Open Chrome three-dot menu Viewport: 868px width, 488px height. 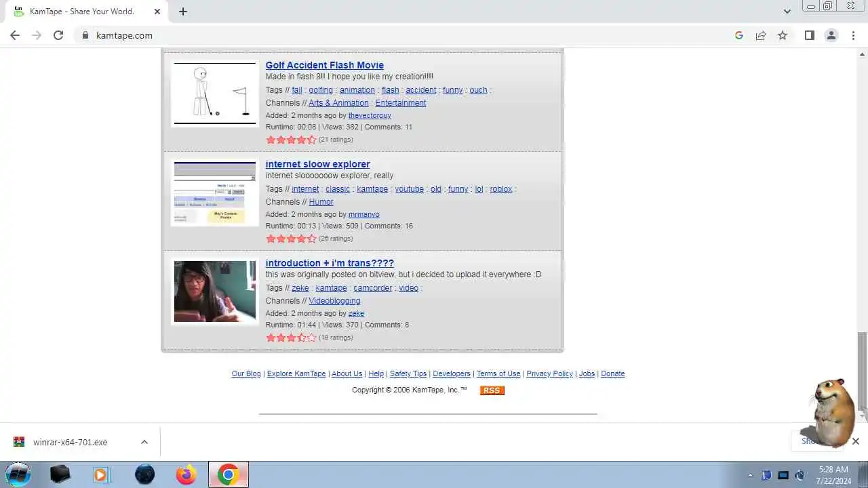coord(853,35)
